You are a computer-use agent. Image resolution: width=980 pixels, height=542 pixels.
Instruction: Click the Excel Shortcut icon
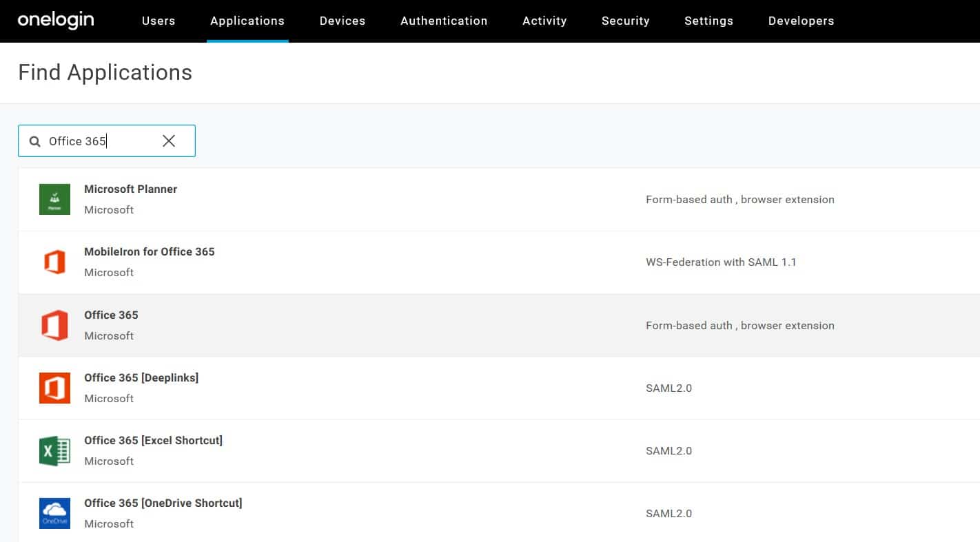[54, 451]
